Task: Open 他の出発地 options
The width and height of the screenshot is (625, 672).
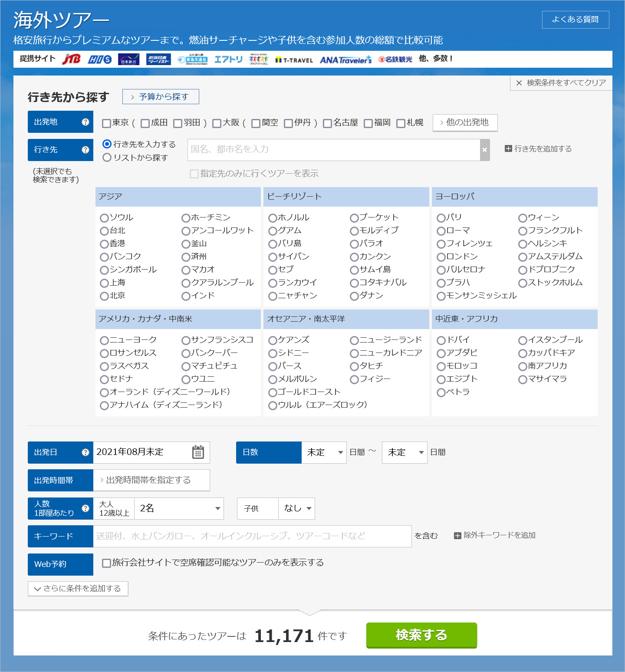Action: coord(465,123)
